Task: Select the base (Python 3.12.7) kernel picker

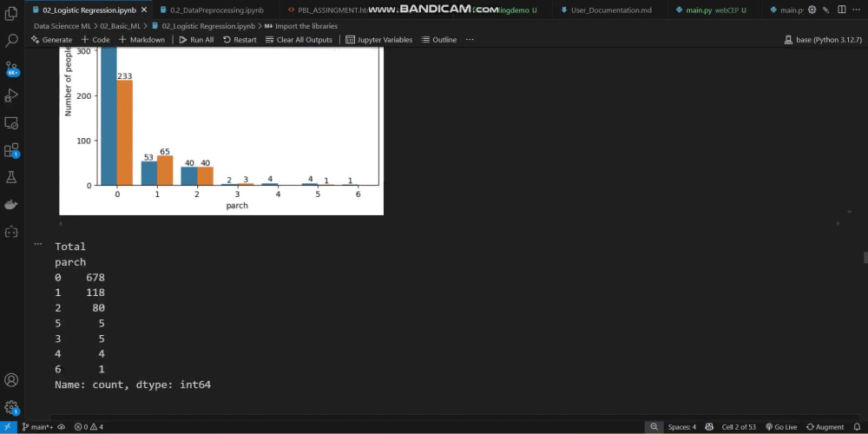Action: coord(824,40)
